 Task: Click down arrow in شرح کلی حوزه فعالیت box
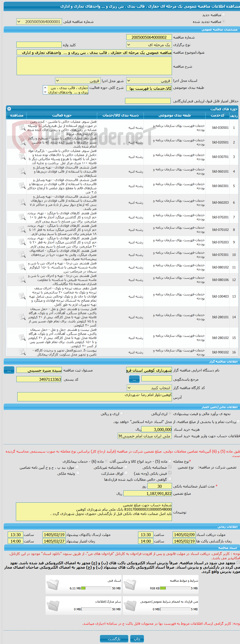(45, 92)
